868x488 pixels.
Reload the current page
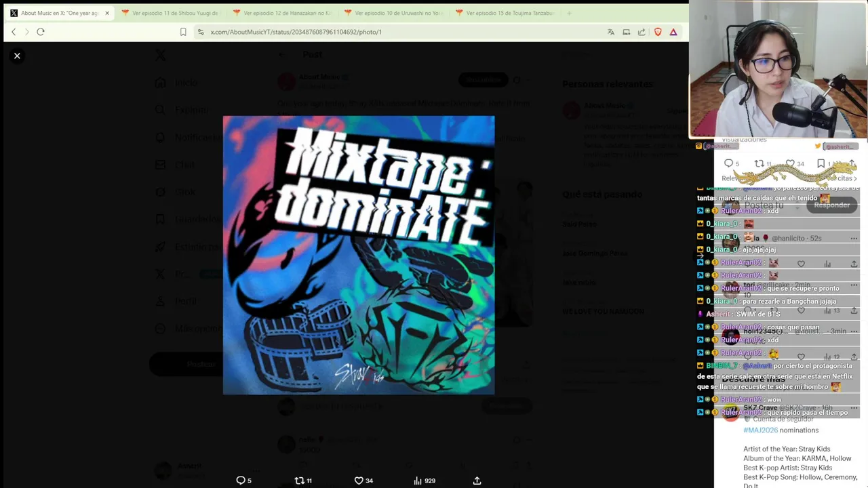click(41, 32)
